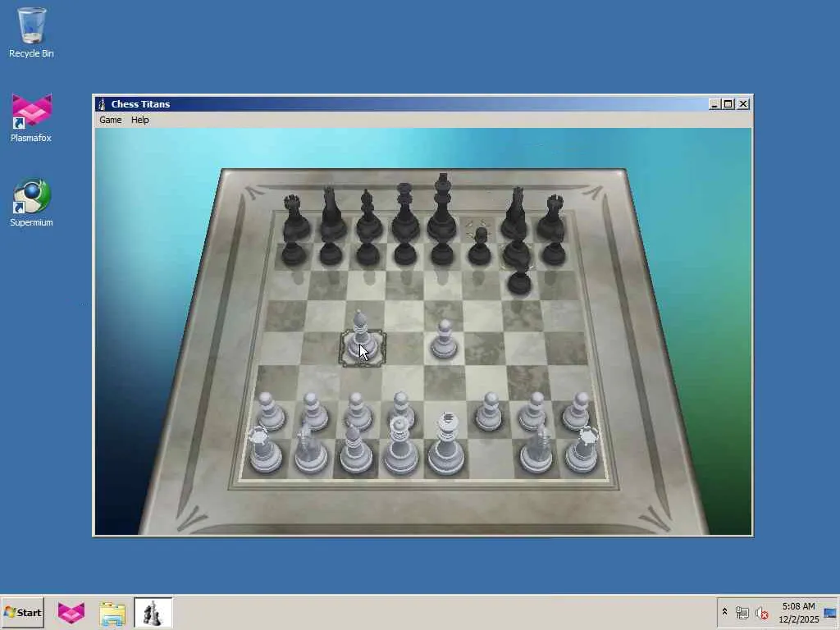The height and width of the screenshot is (630, 840).
Task: Click the muted volume tray icon
Action: pos(761,612)
